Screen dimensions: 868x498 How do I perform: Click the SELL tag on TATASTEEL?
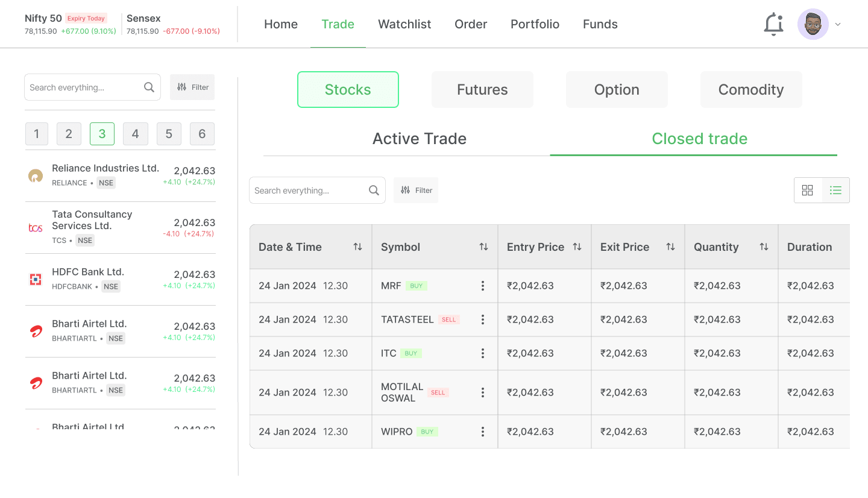[x=449, y=320]
